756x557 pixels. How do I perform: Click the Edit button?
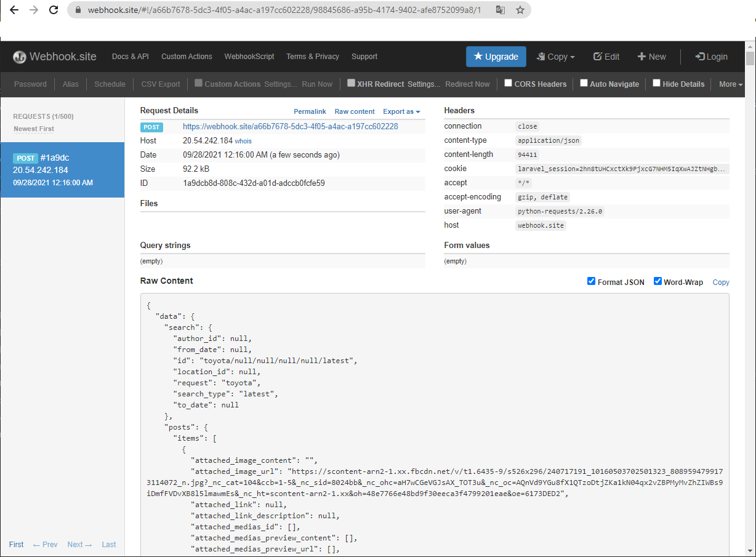606,57
